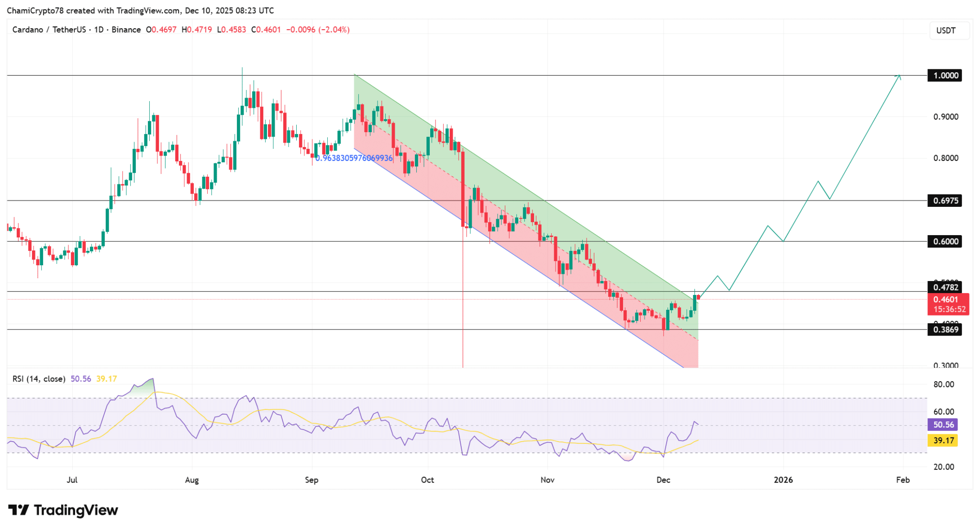The image size is (980, 531).
Task: Open the Cardano / TetherUS symbol name
Action: [x=49, y=29]
